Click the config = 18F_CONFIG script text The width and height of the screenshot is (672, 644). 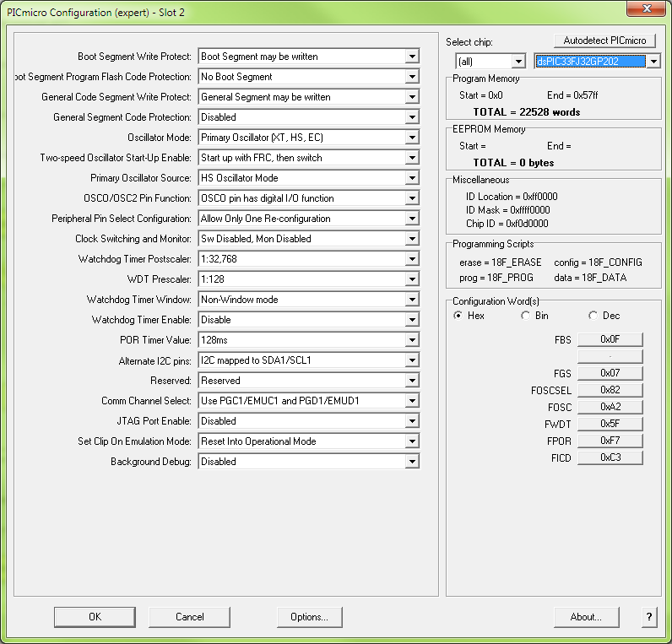(x=598, y=262)
